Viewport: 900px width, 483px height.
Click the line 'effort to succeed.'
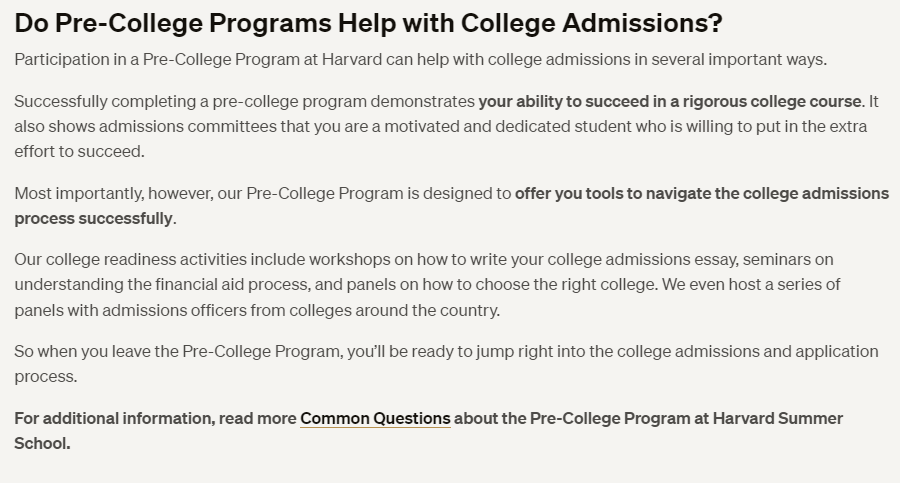(79, 151)
